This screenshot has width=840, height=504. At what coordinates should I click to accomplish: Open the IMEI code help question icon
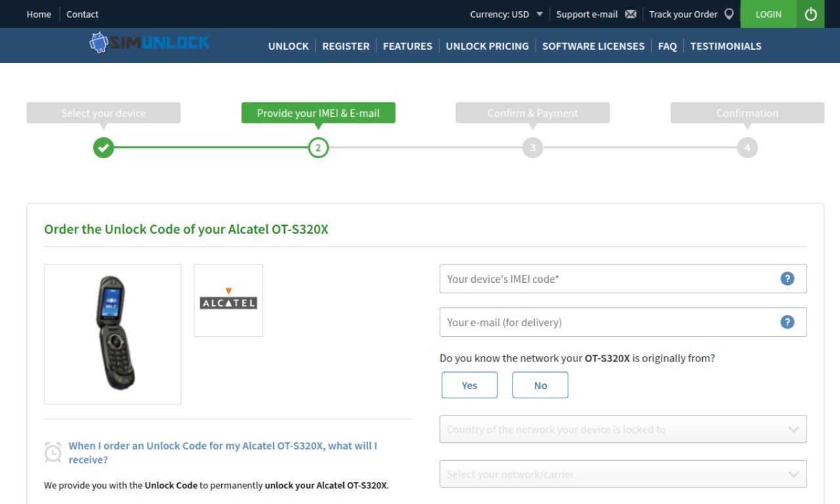pyautogui.click(x=787, y=279)
